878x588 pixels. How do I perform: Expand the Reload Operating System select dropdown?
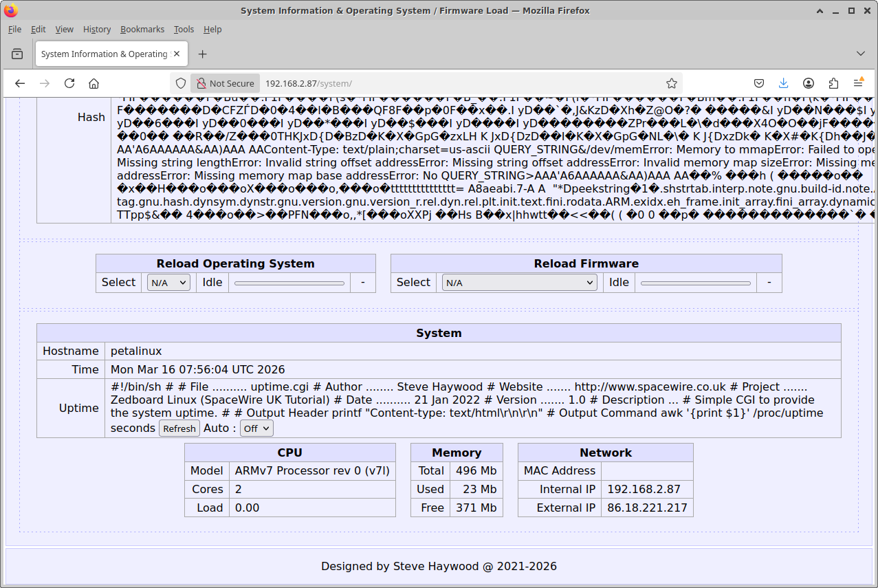[168, 283]
